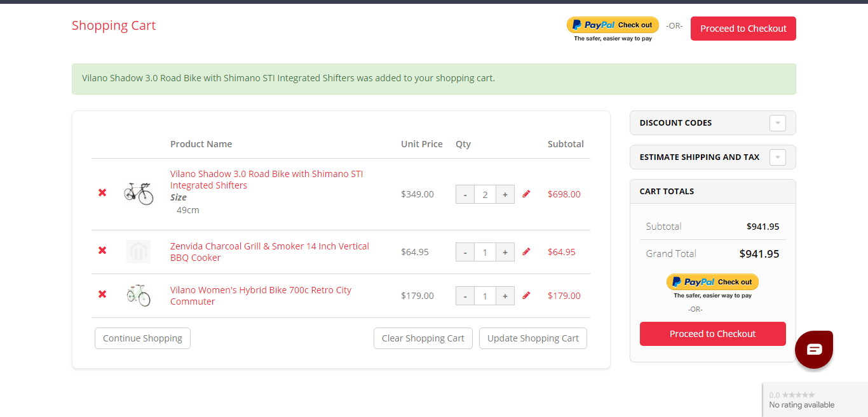Remove Zenvida Charcoal Grill from cart

(x=102, y=250)
